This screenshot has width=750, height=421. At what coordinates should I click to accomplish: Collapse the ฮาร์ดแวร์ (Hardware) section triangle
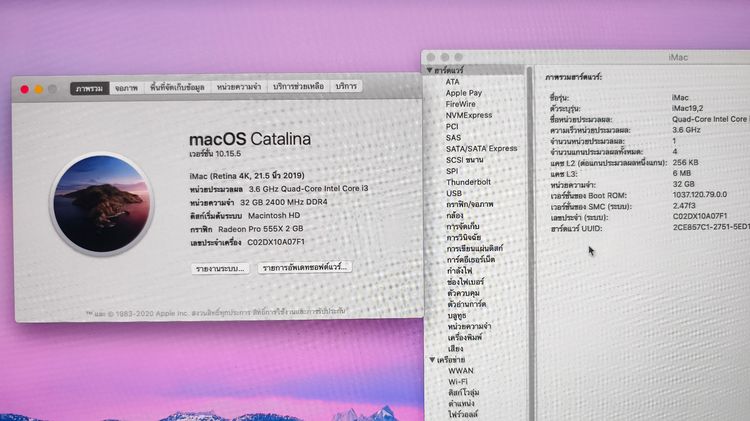pos(429,70)
